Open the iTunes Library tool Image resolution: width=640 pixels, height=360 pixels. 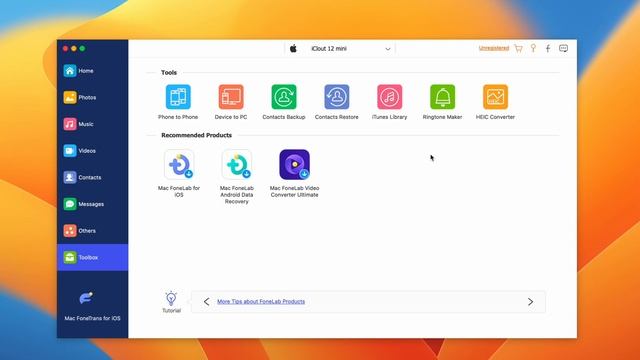389,97
